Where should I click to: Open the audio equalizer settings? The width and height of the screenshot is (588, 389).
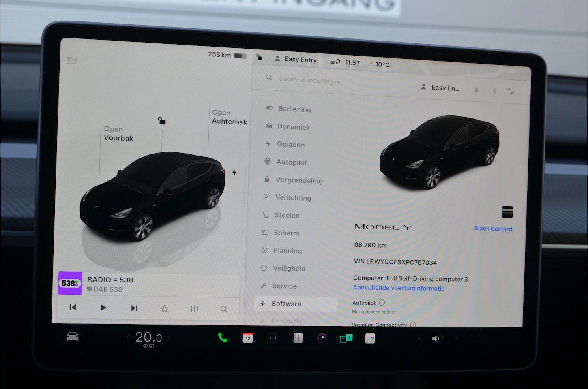click(194, 309)
